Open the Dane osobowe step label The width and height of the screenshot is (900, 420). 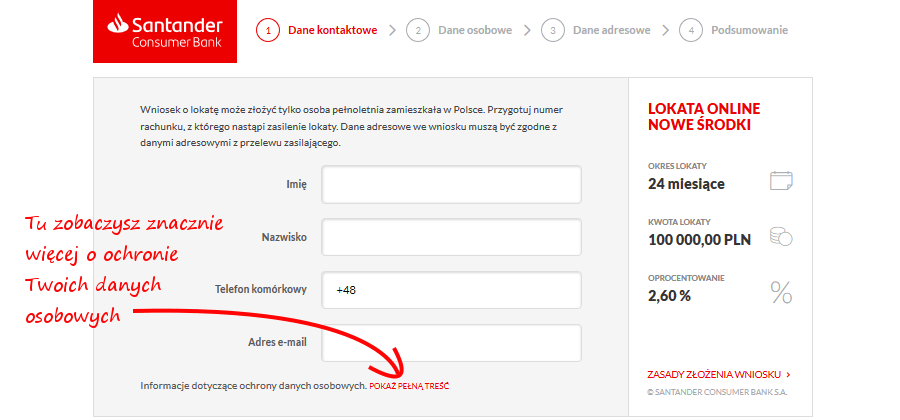(475, 30)
